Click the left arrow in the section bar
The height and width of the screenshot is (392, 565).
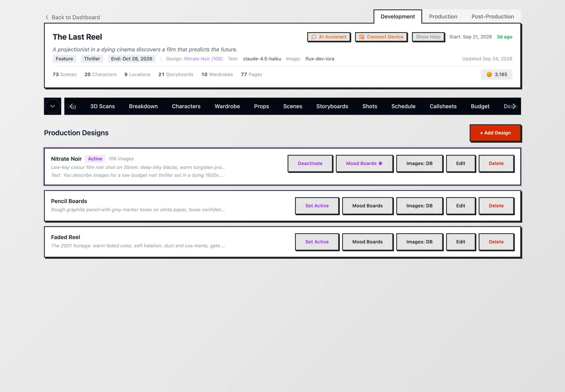pos(72,106)
